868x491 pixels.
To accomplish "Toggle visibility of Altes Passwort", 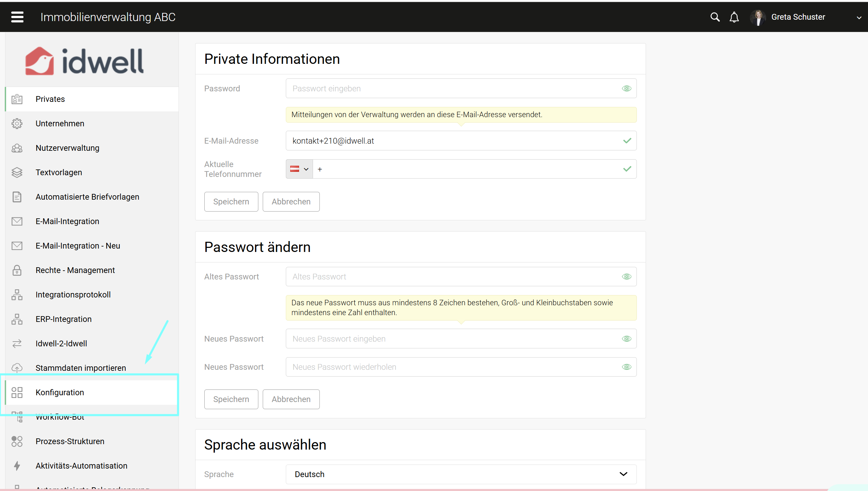I will point(626,277).
